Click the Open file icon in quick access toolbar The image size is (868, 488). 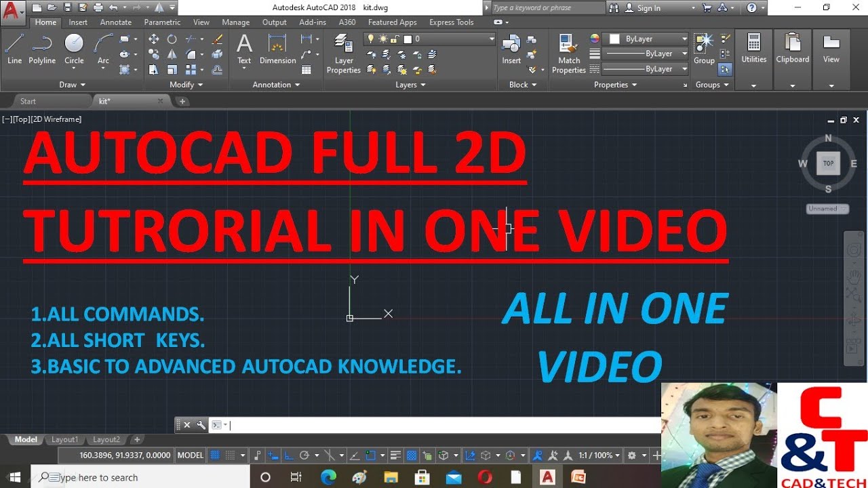pos(52,8)
